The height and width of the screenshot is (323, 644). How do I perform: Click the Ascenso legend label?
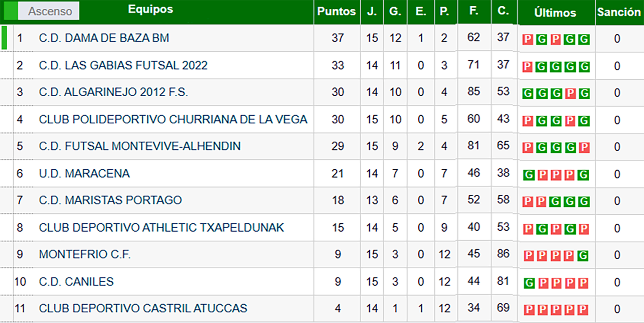[50, 11]
